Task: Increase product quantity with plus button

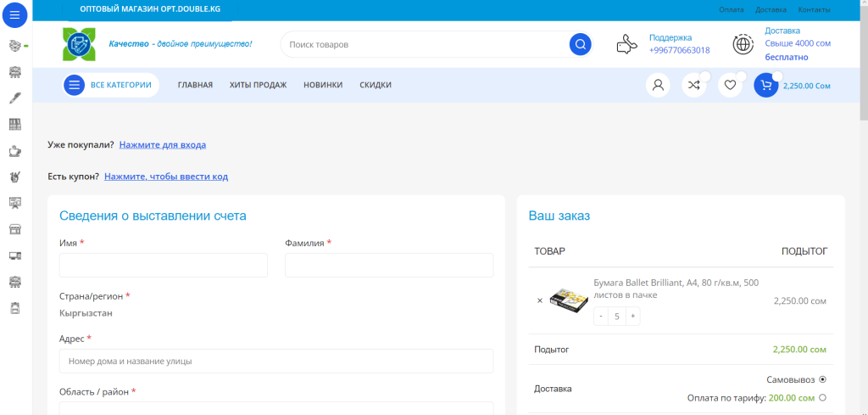Action: tap(632, 316)
